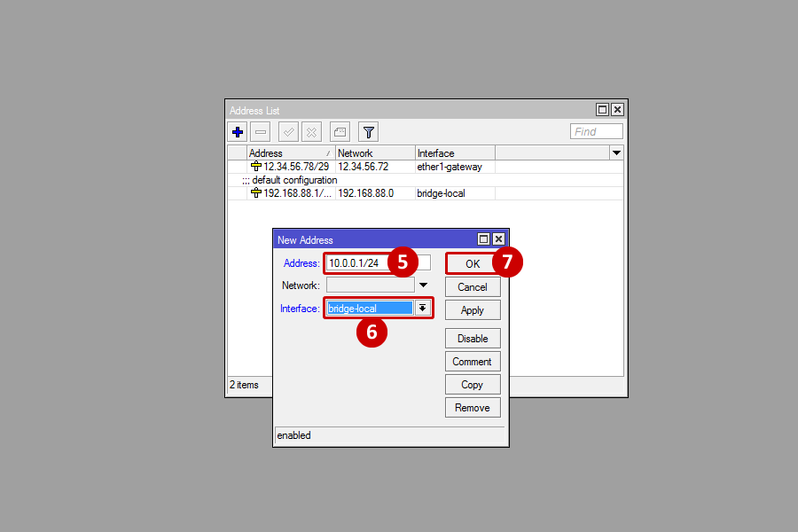Image resolution: width=798 pixels, height=532 pixels.
Task: Close the New Address dialog
Action: (498, 239)
